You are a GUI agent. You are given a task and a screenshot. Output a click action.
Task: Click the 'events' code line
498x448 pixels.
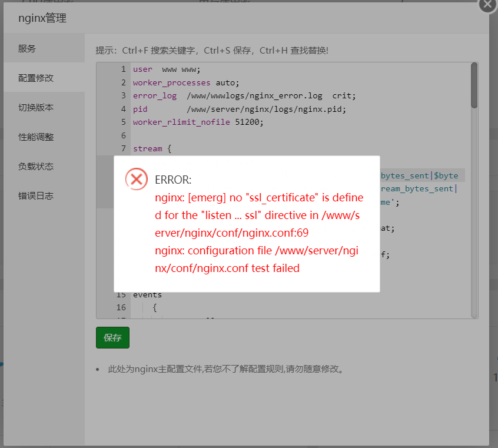[x=147, y=295]
